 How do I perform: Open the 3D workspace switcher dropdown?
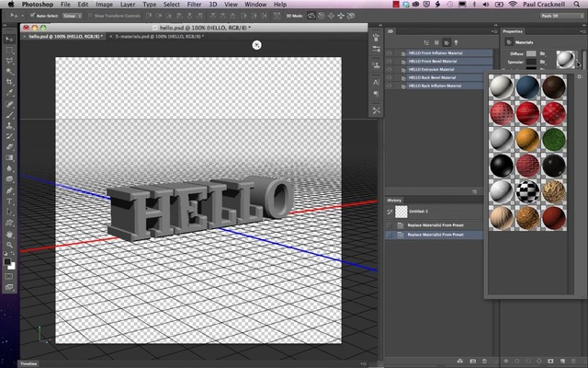[x=561, y=16]
